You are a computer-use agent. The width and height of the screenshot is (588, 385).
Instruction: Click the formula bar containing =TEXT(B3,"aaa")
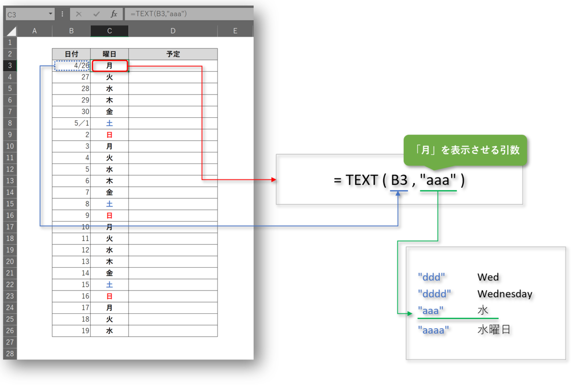coord(189,14)
